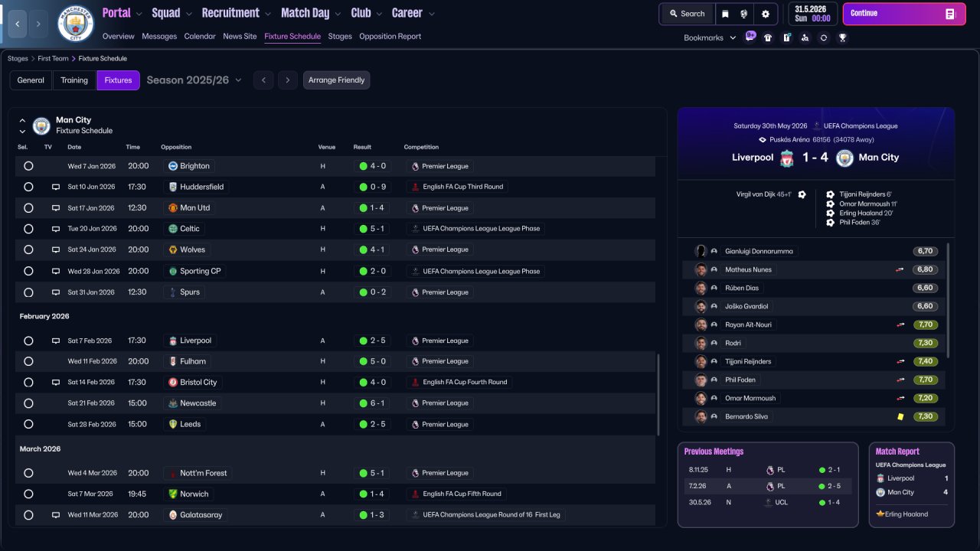Go to the next season with the right arrow

tap(287, 80)
